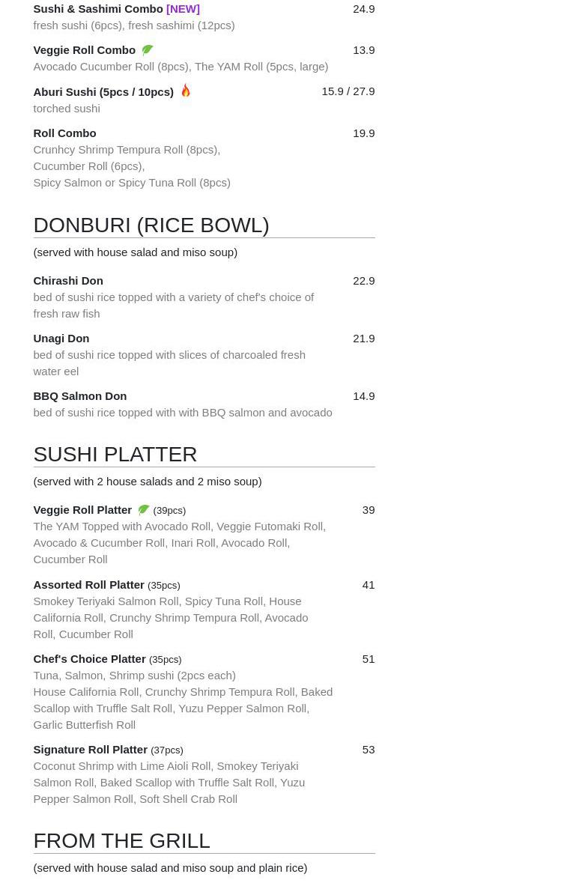Screen dimensions: 588x883
Task: Click the SUSHI PLATTER section heading
Action: click(x=115, y=455)
